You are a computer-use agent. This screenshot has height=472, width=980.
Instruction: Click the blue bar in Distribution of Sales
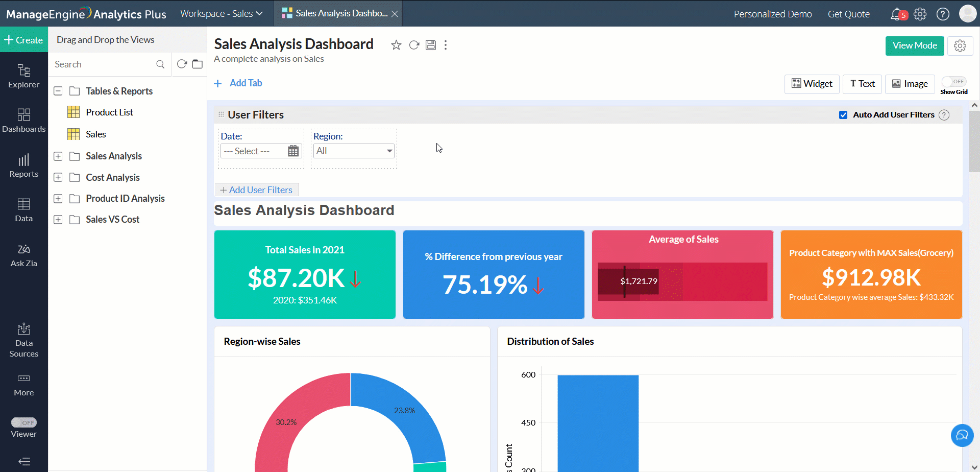[598, 423]
